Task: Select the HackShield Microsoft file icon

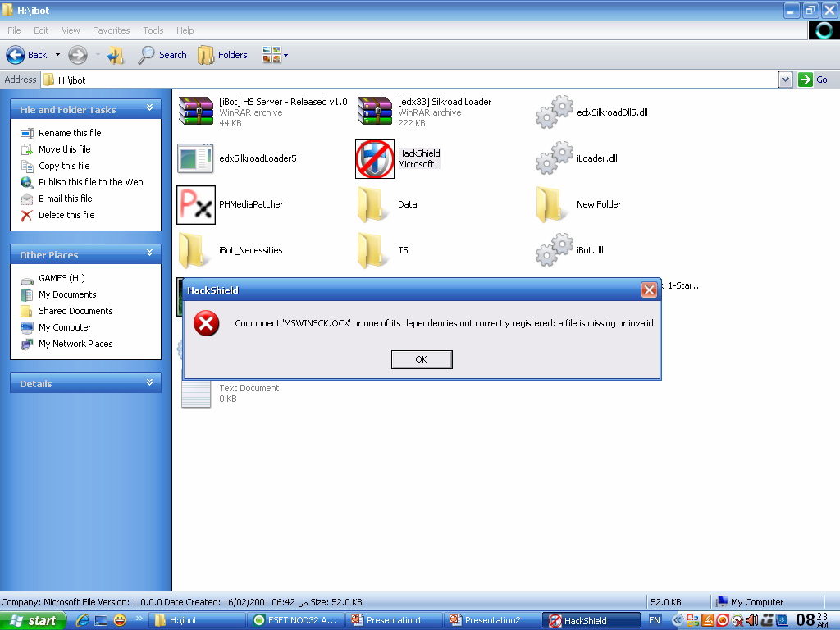Action: pyautogui.click(x=375, y=159)
